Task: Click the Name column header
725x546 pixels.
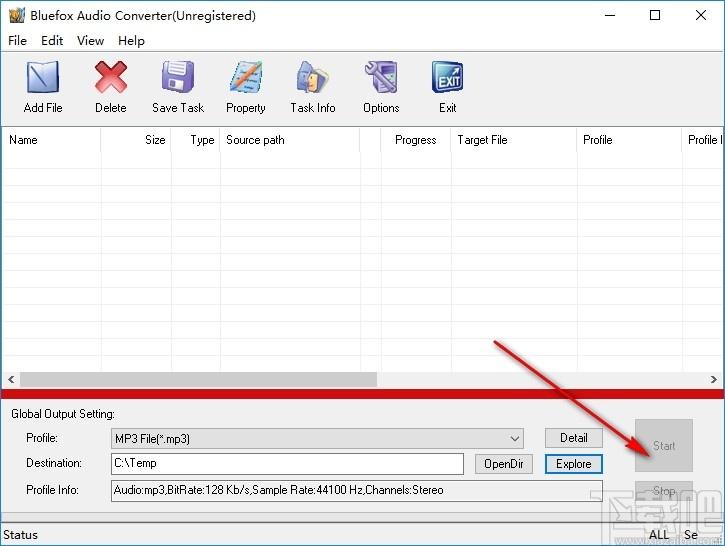Action: tap(50, 140)
